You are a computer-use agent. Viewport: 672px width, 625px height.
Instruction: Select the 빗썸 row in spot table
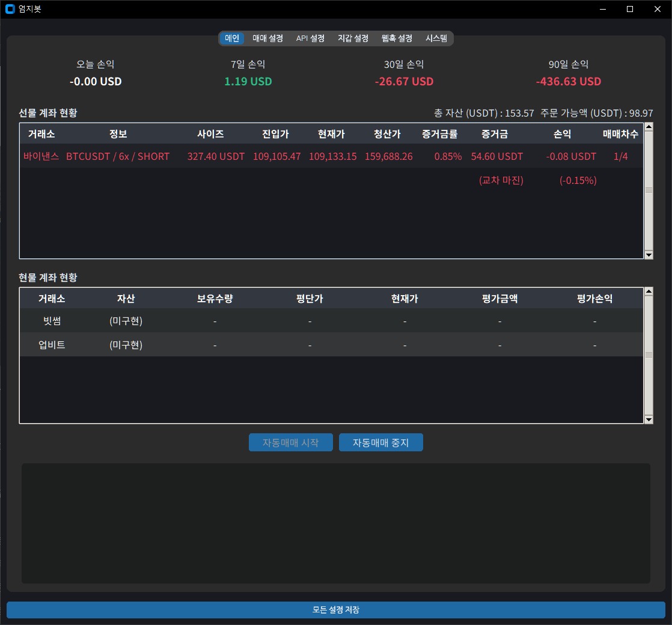point(240,321)
